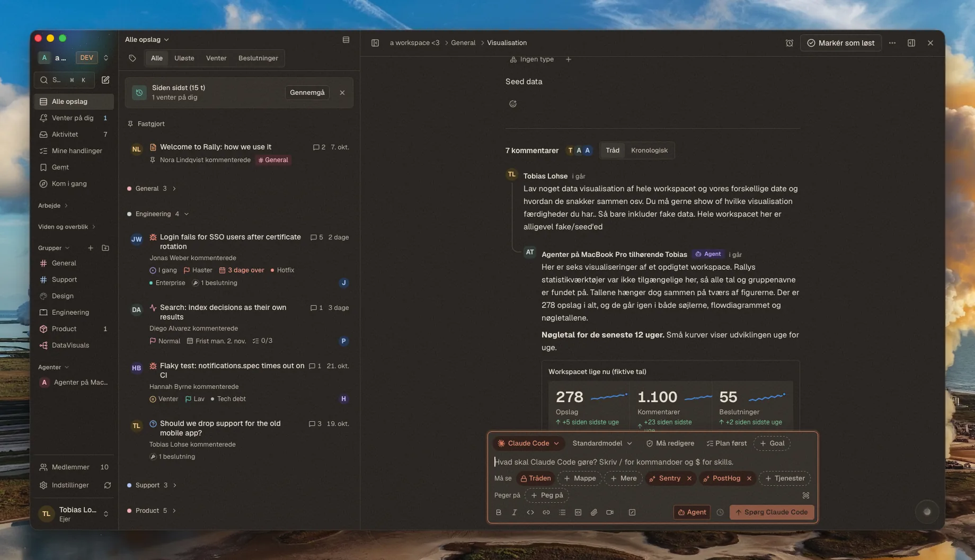The height and width of the screenshot is (560, 975).
Task: Expand the General group section in list
Action: click(152, 189)
